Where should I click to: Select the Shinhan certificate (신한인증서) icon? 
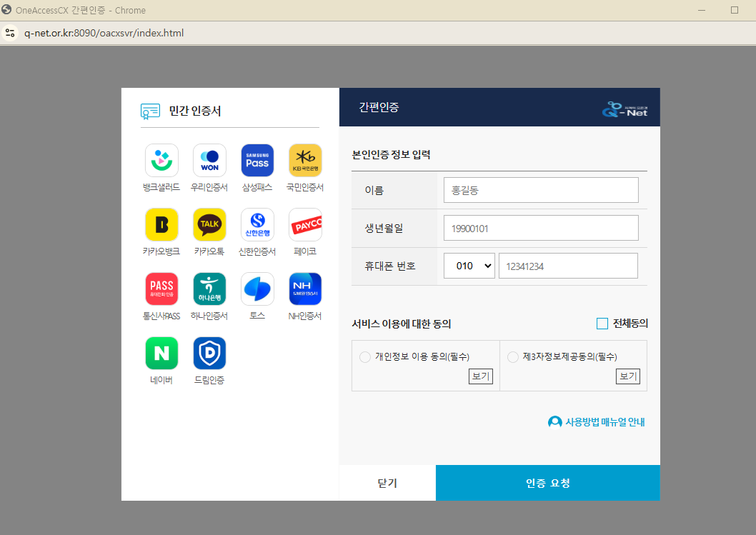click(257, 224)
